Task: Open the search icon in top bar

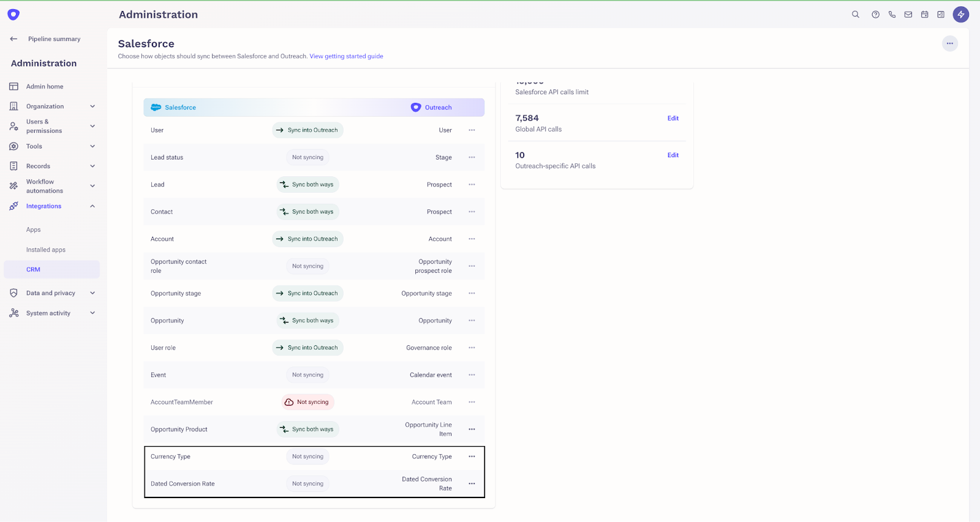Action: pos(856,15)
